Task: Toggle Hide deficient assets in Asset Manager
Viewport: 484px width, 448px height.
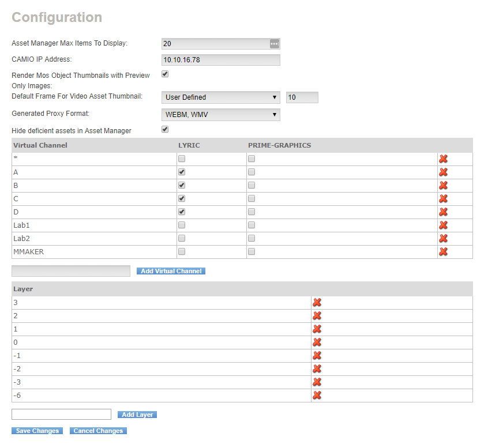Action: click(x=165, y=130)
